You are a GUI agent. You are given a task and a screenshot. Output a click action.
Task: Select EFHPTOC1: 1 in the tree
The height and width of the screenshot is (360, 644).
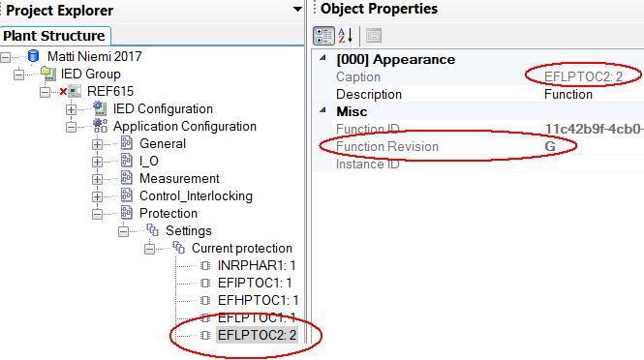click(x=258, y=300)
